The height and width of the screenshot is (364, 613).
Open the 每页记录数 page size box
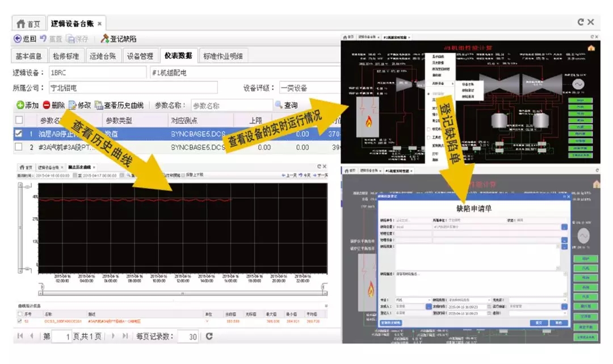pos(187,337)
